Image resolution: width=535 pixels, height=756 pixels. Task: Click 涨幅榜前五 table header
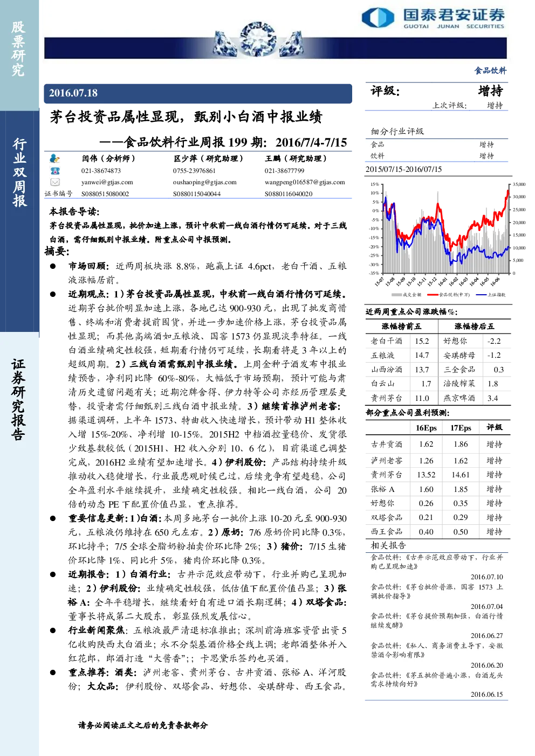pyautogui.click(x=401, y=327)
